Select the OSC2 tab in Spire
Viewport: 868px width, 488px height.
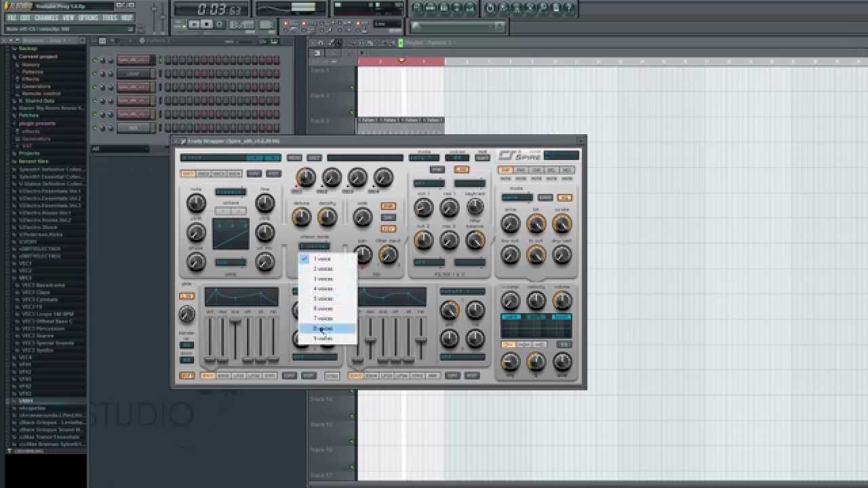pos(203,174)
